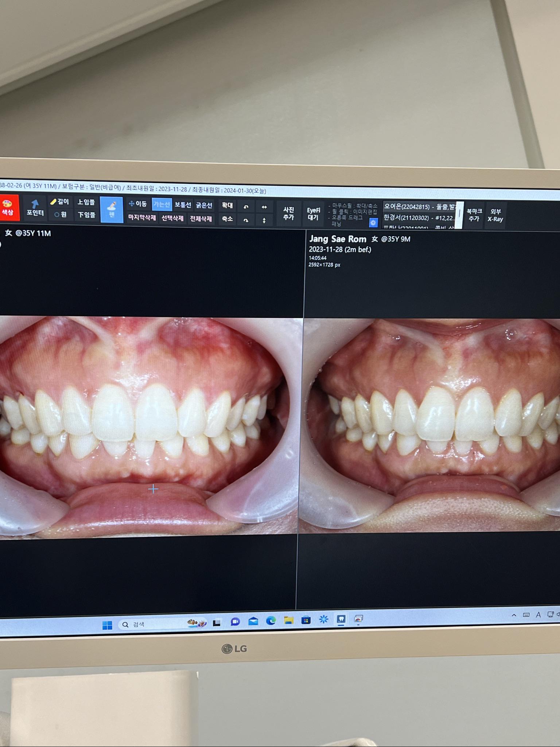Select the 포인터 pointer tool
The image size is (560, 747).
(35, 208)
